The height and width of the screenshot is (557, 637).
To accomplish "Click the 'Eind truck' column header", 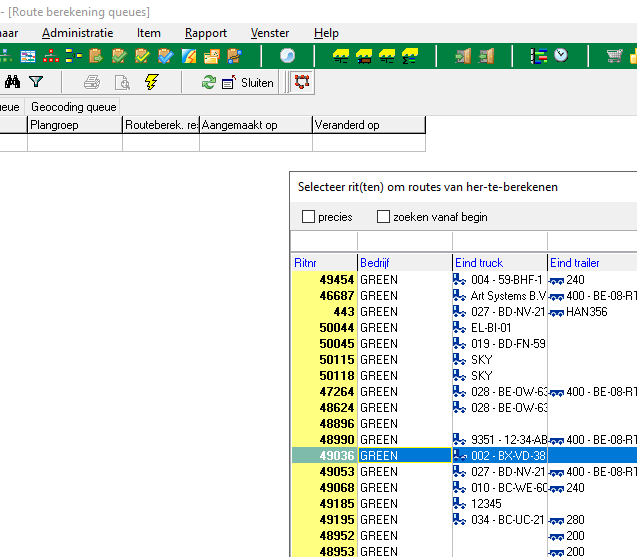I will point(499,263).
